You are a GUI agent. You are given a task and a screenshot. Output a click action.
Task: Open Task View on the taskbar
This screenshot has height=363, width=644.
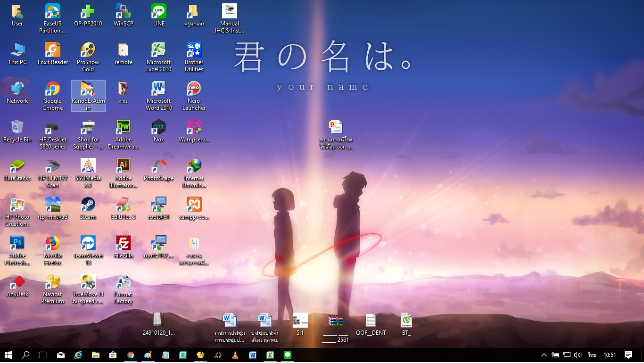pyautogui.click(x=42, y=355)
